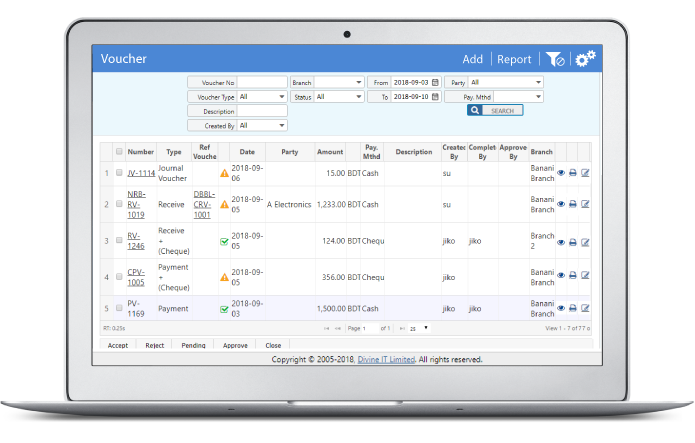Screen dimensions: 695x443
Task: Print voucher PV-1169
Action: click(573, 308)
